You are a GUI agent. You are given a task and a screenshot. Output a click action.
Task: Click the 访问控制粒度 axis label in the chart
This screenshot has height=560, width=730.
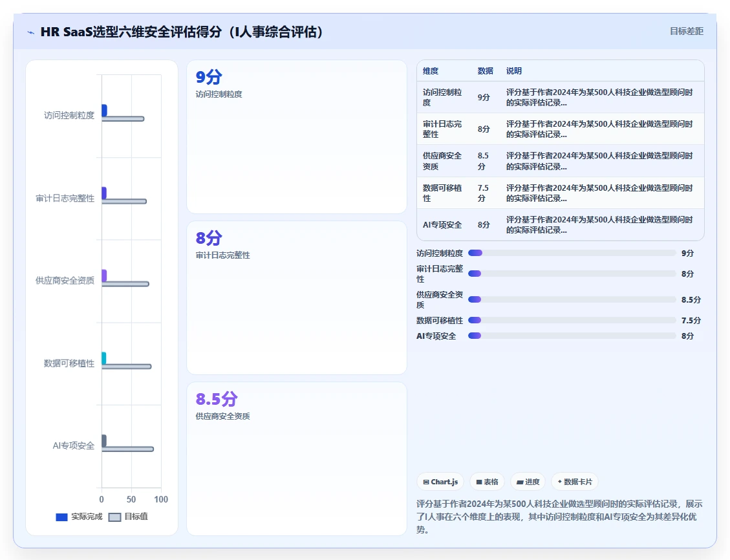69,115
